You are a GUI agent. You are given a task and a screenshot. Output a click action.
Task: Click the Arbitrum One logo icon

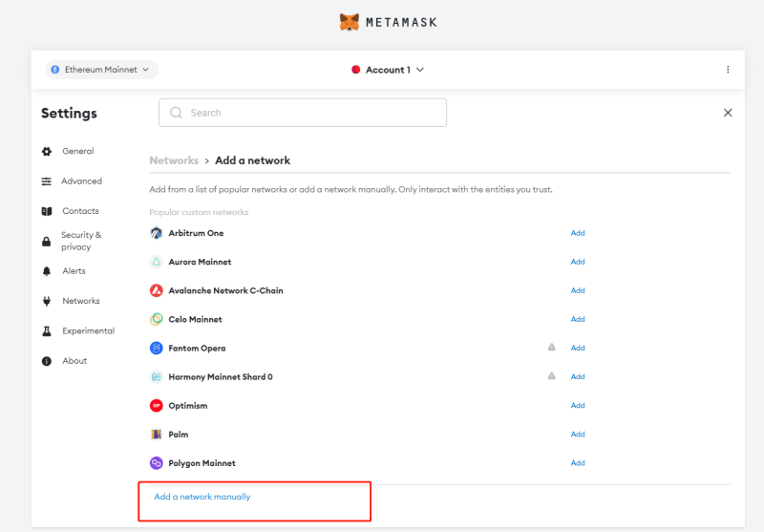[x=156, y=233]
